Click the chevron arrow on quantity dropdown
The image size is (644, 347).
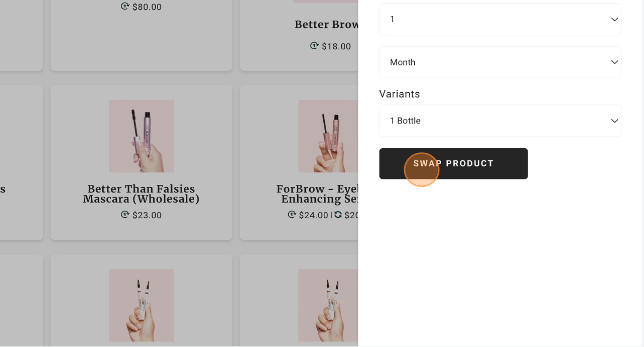pos(614,19)
